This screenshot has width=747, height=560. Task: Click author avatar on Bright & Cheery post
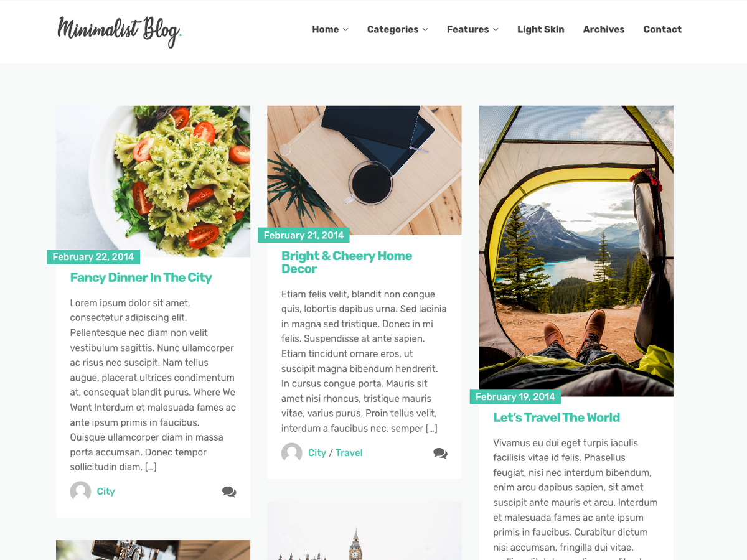tap(291, 453)
